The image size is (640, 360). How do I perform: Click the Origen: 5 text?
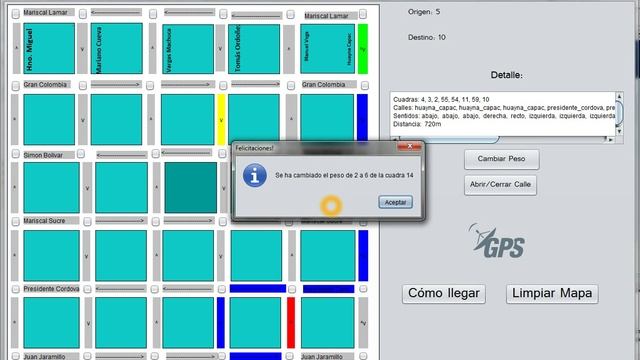coord(424,12)
